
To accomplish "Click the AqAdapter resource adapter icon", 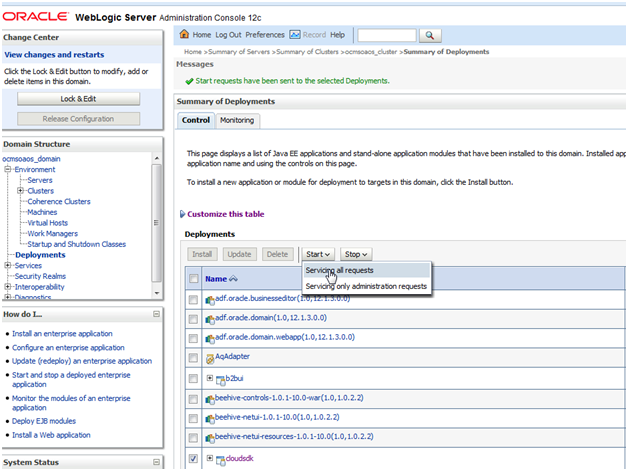I will (210, 358).
